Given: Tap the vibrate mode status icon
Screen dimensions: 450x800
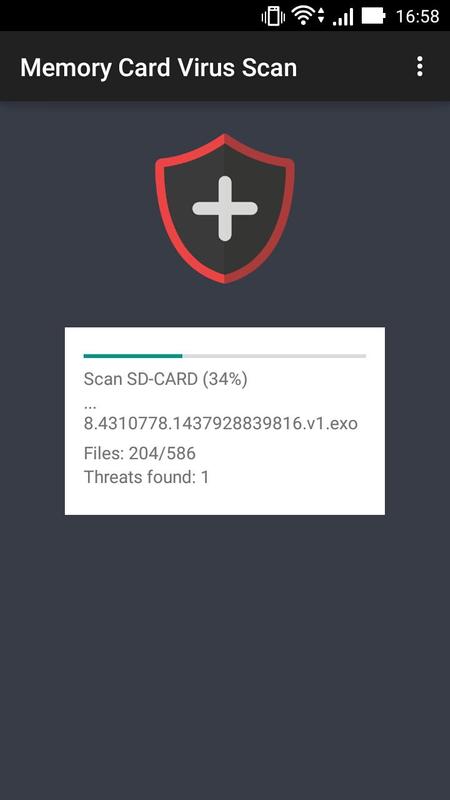Looking at the screenshot, I should [x=273, y=16].
